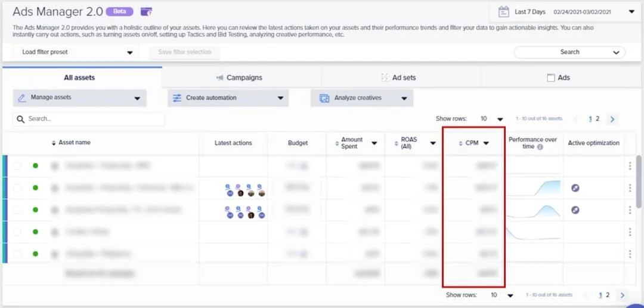Open the Amount Spent column dropdown arrow

[374, 143]
